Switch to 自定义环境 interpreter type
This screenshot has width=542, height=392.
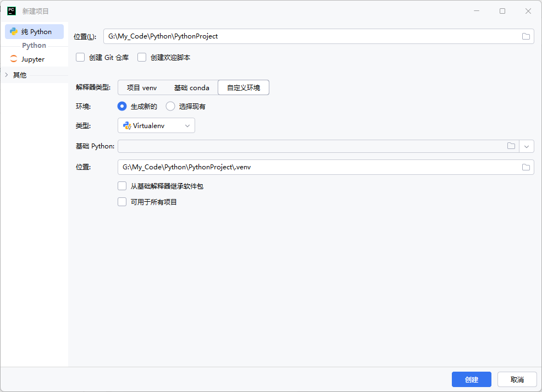pos(244,88)
